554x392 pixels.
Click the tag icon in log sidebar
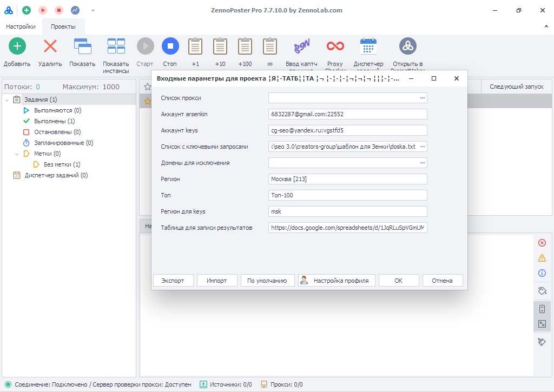click(542, 291)
